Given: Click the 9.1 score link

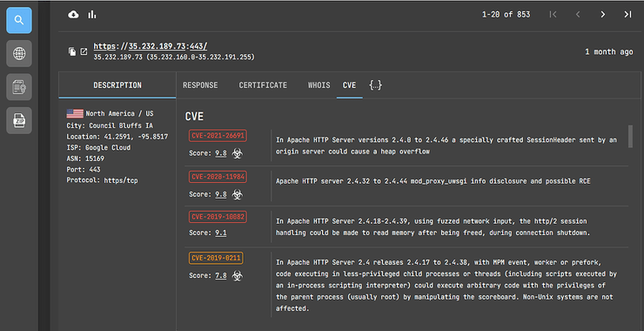Looking at the screenshot, I should click(221, 233).
